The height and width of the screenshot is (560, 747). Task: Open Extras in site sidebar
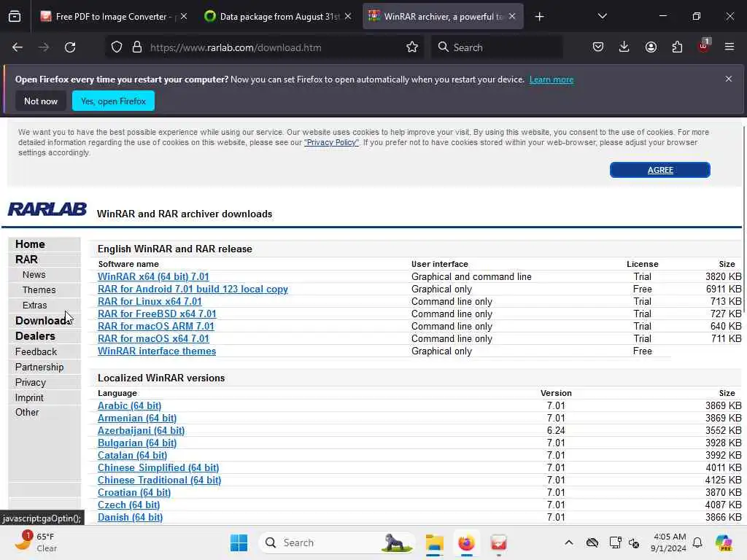35,306
